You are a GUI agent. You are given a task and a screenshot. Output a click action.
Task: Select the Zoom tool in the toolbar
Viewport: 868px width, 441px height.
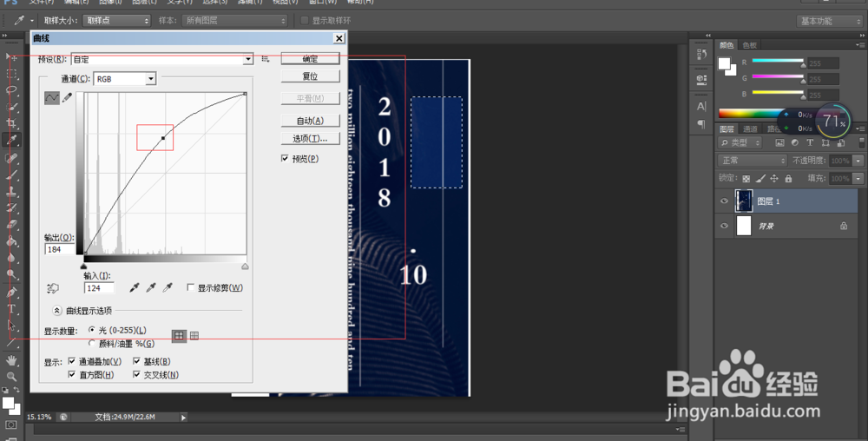(x=11, y=377)
